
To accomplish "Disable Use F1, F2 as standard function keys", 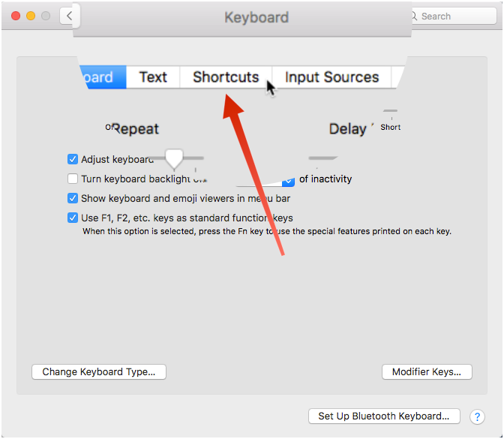I will pos(73,218).
